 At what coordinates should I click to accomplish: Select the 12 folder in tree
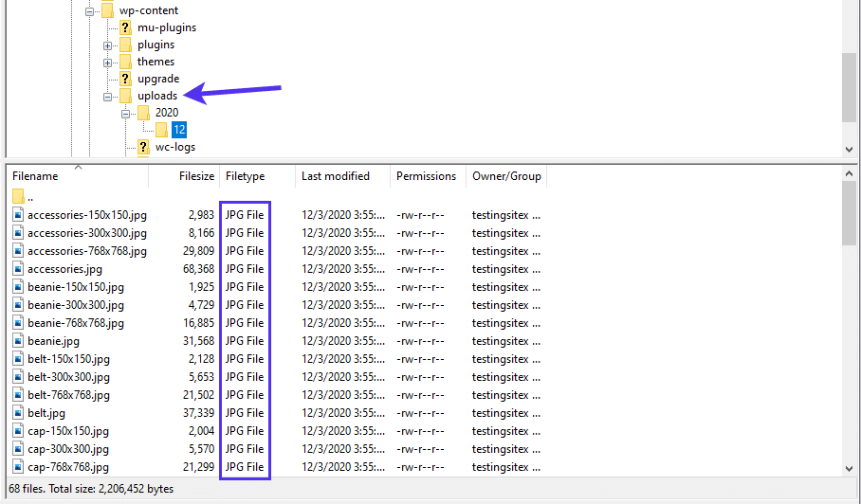[x=178, y=130]
